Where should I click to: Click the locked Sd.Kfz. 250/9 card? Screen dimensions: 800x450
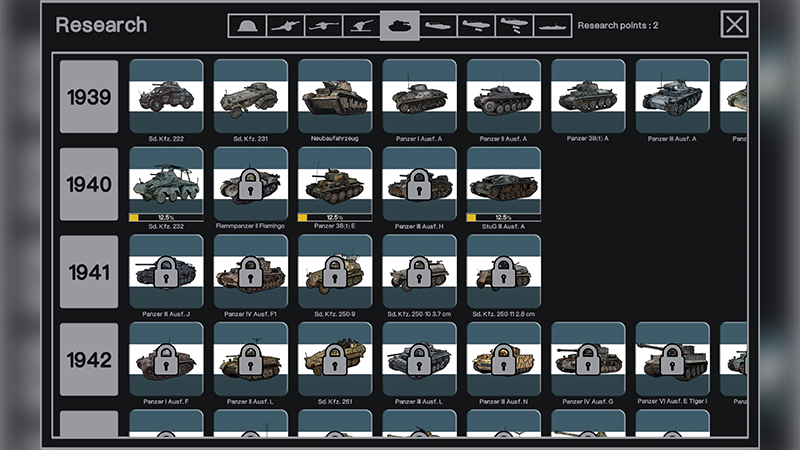pyautogui.click(x=335, y=272)
